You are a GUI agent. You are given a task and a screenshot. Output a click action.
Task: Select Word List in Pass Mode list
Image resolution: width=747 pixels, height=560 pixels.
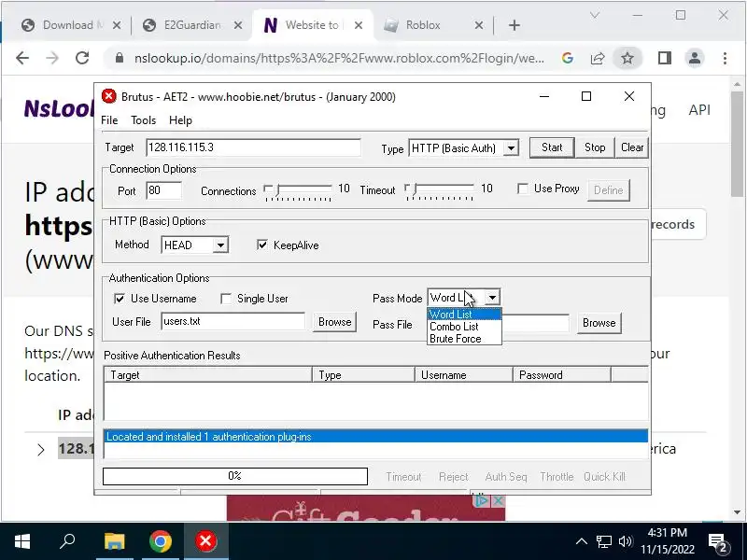click(464, 315)
